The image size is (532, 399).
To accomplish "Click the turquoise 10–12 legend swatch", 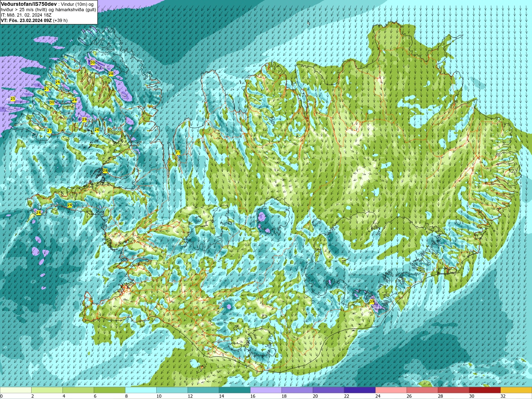I will pos(172,390).
